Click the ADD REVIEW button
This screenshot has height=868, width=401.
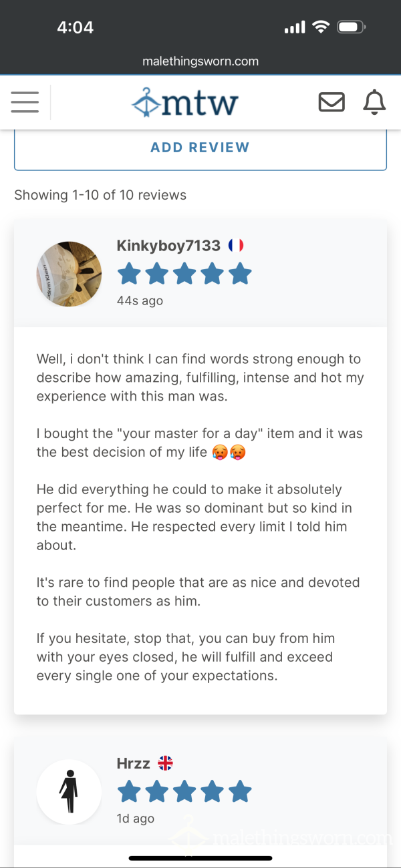(200, 148)
